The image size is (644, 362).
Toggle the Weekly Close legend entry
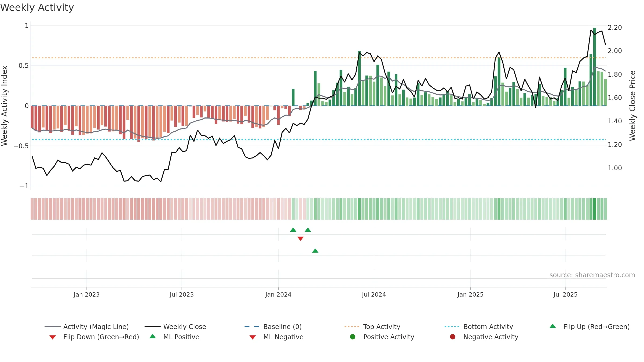(x=175, y=327)
